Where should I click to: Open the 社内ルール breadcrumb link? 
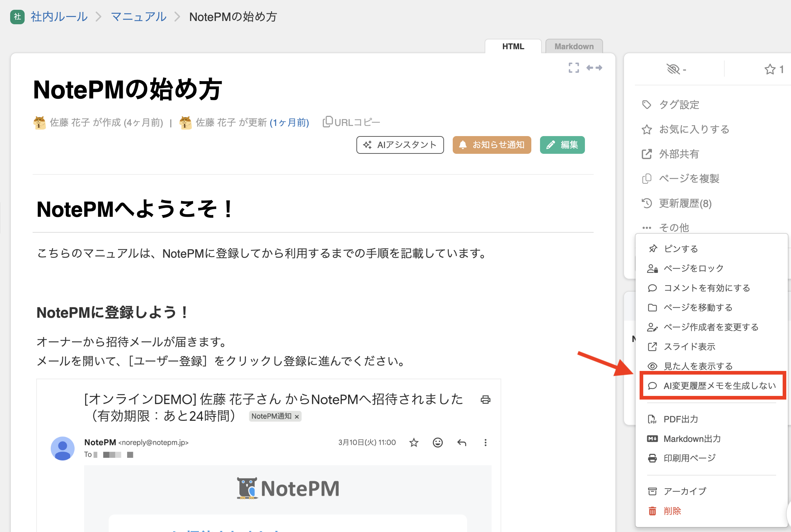59,17
